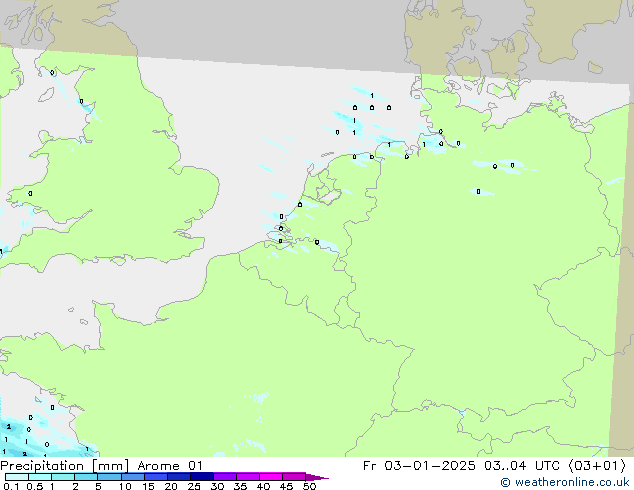Select the 25–30 mm navy legend swatch

(x=201, y=477)
